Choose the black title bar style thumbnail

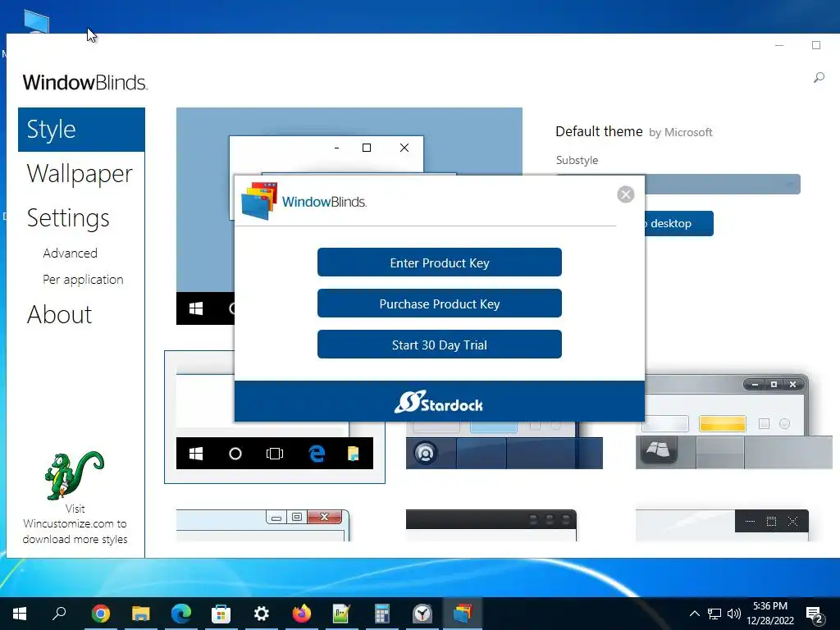(x=491, y=525)
